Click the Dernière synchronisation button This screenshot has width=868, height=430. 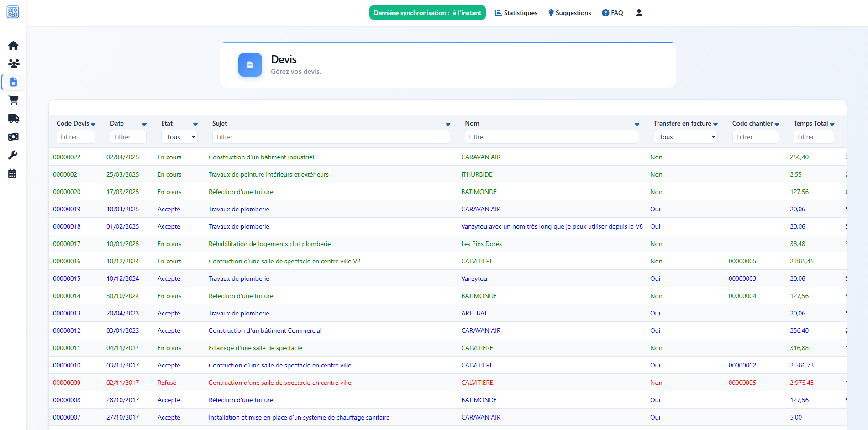click(x=427, y=12)
